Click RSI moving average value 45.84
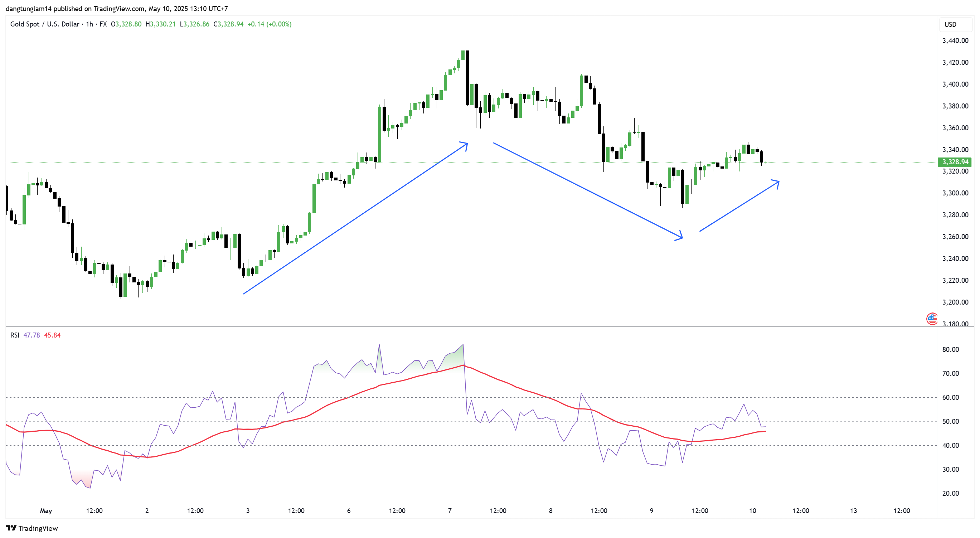The image size is (980, 538). [x=52, y=335]
